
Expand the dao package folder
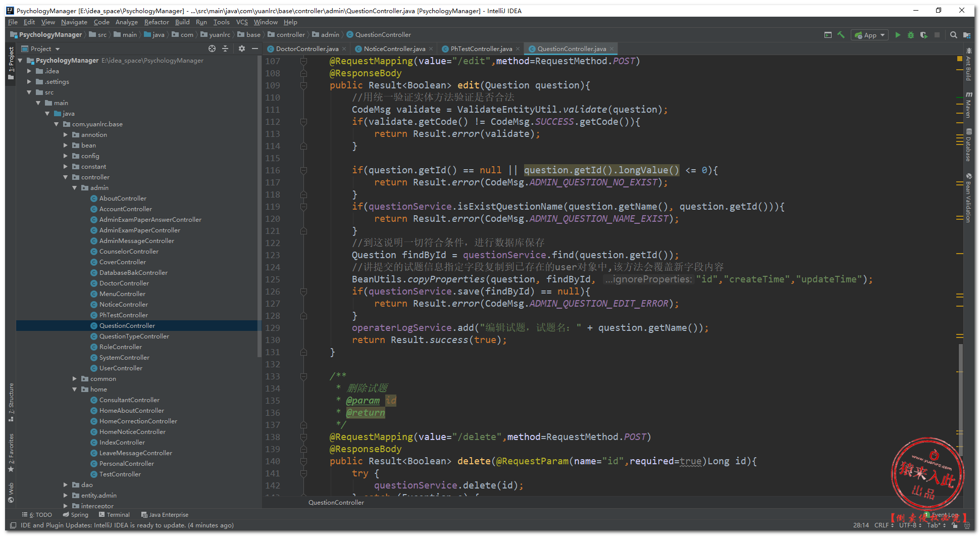coord(66,484)
